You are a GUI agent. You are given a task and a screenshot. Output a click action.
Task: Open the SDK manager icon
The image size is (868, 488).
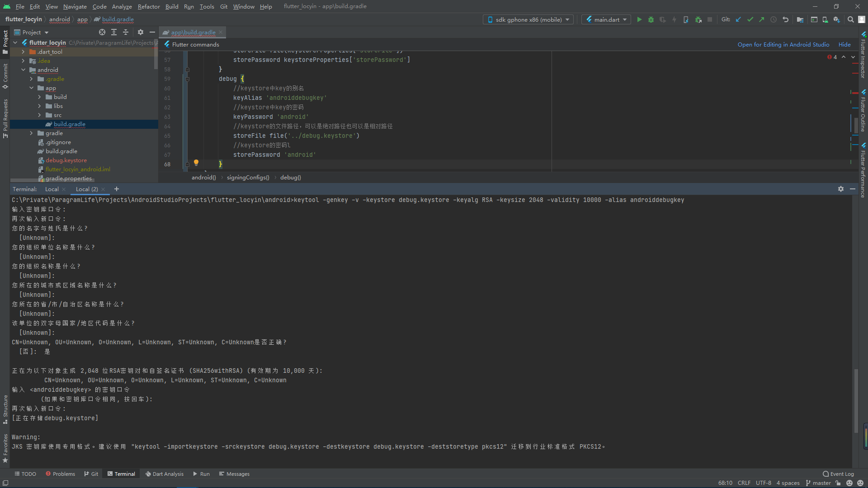[837, 19]
